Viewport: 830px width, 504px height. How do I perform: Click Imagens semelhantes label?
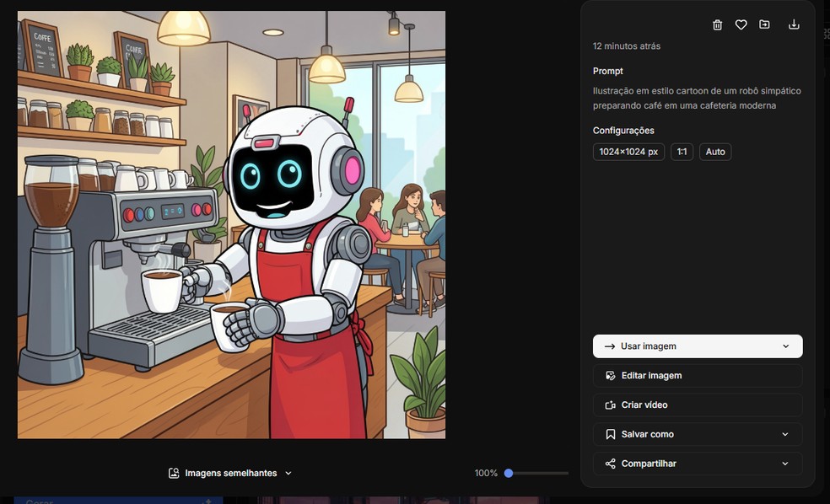231,474
